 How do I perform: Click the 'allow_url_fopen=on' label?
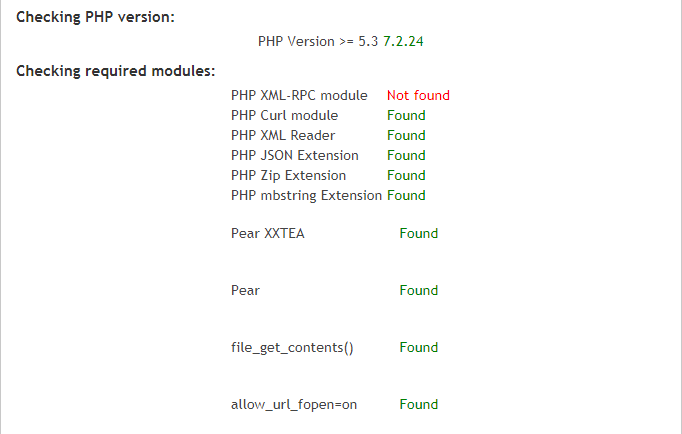tap(293, 405)
